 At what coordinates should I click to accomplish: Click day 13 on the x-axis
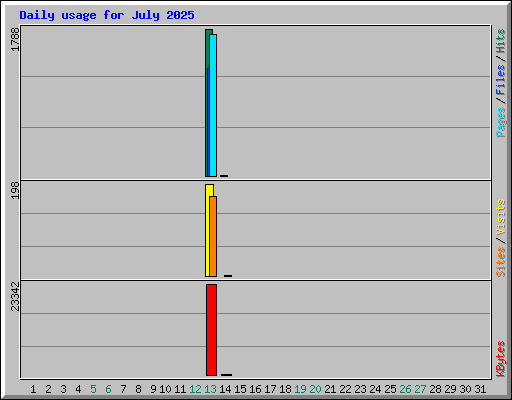pos(210,389)
